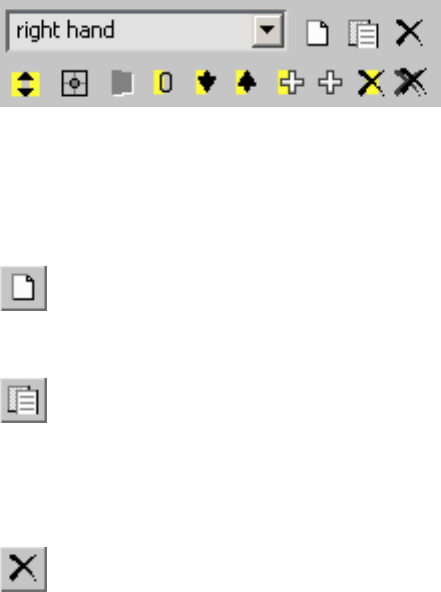Open the 'right hand' dropdown arrow
Screen dimensions: 441x592
click(x=268, y=30)
